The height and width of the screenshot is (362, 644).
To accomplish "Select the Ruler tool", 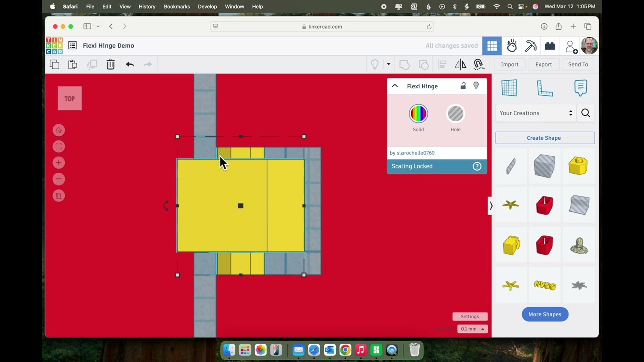I will tap(545, 88).
